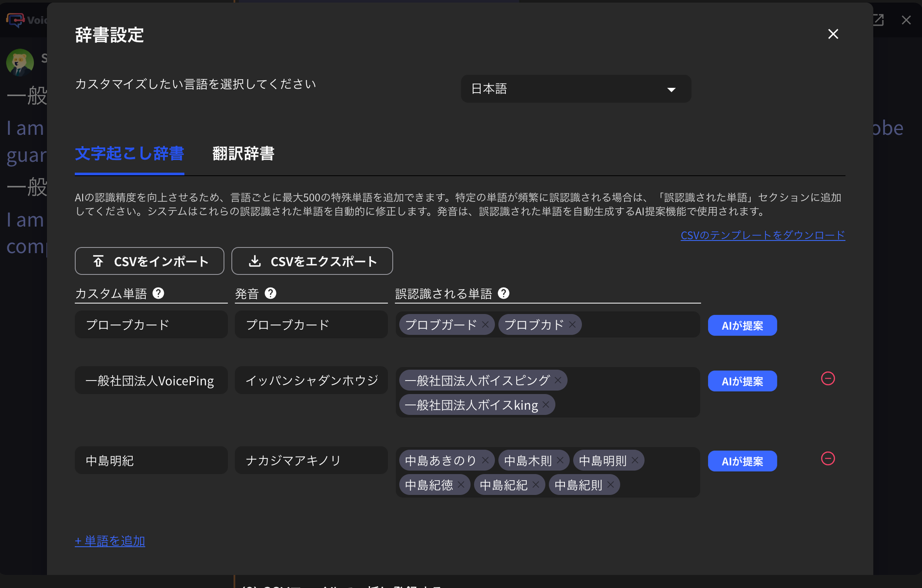The height and width of the screenshot is (588, 922).
Task: Open the 発音 help icon
Action: [x=271, y=294]
